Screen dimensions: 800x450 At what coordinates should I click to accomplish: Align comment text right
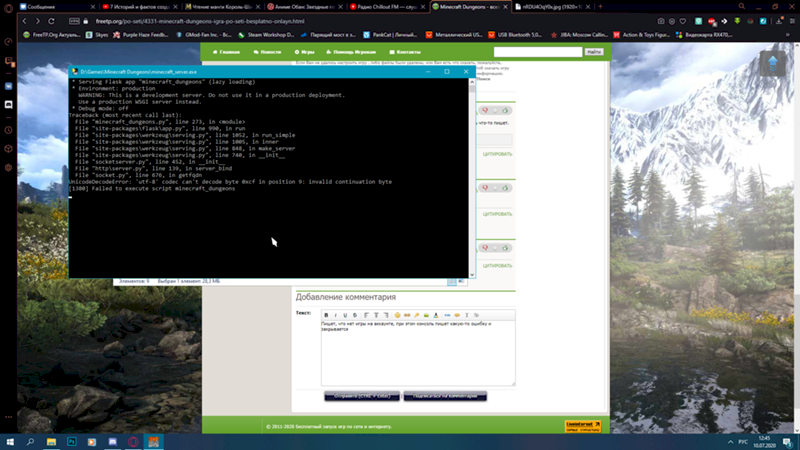[x=386, y=315]
